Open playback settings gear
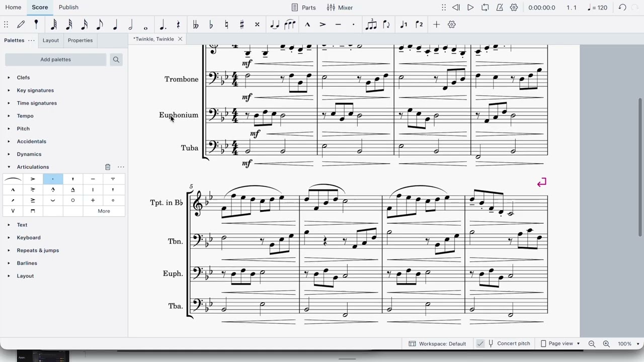This screenshot has width=644, height=362. (514, 8)
